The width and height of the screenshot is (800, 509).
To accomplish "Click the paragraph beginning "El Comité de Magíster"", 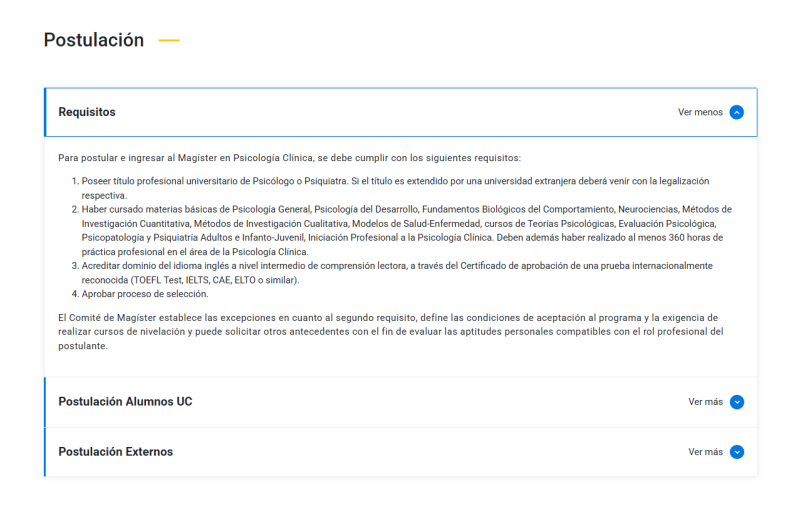I will (x=391, y=332).
